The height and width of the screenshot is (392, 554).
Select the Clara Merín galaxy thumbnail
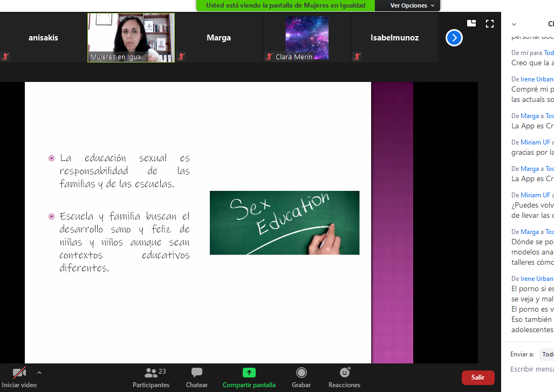click(x=307, y=38)
